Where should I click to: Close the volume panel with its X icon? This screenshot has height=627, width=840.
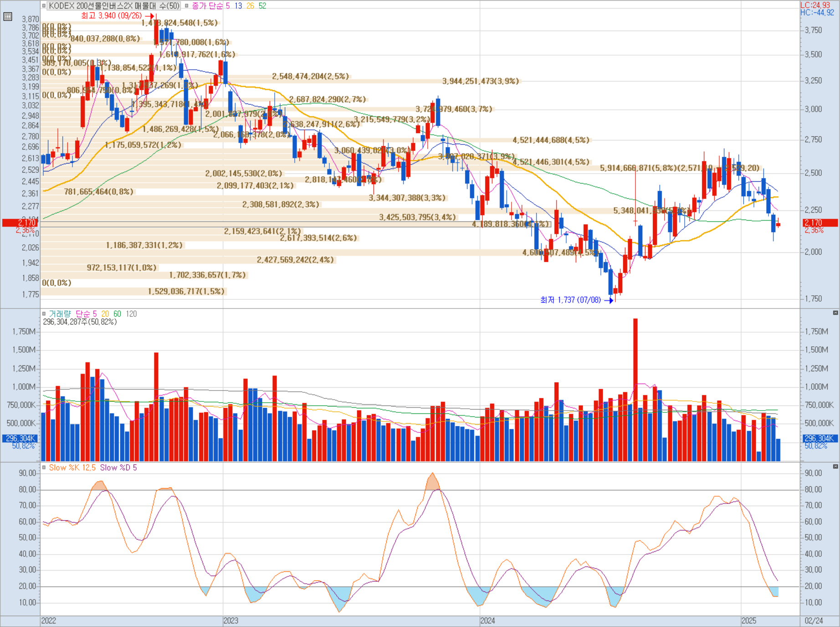(835, 313)
